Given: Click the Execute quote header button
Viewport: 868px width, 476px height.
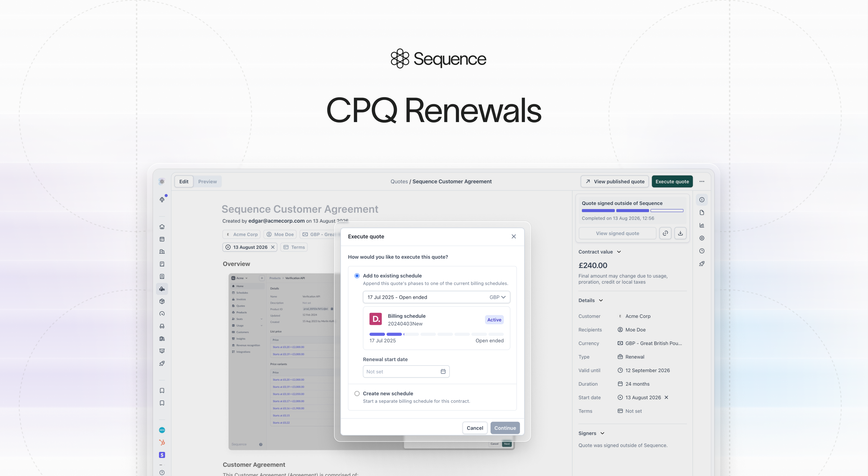Looking at the screenshot, I should [672, 181].
